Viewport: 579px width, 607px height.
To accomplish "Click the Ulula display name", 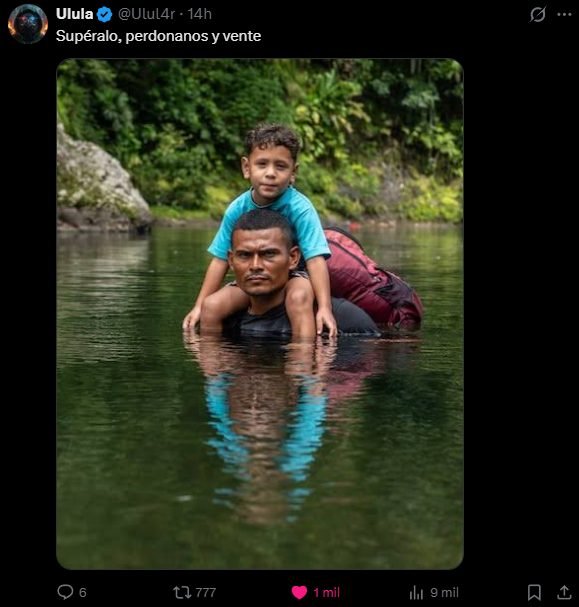I will pyautogui.click(x=75, y=14).
